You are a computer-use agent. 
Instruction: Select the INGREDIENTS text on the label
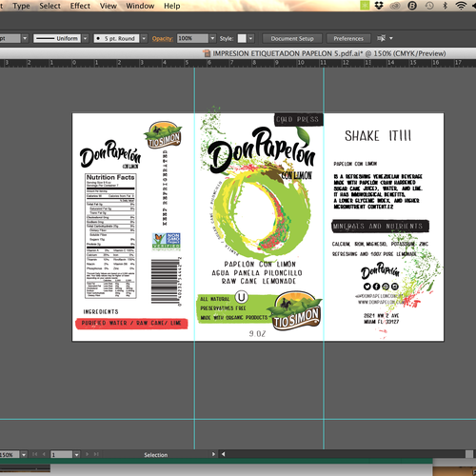pos(101,311)
